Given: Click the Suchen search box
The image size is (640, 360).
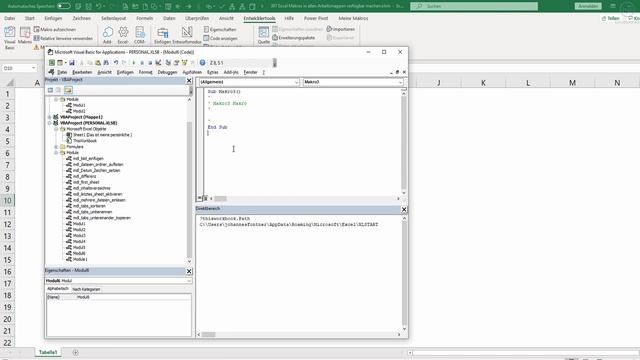Looking at the screenshot, I should pyautogui.click(x=474, y=6).
